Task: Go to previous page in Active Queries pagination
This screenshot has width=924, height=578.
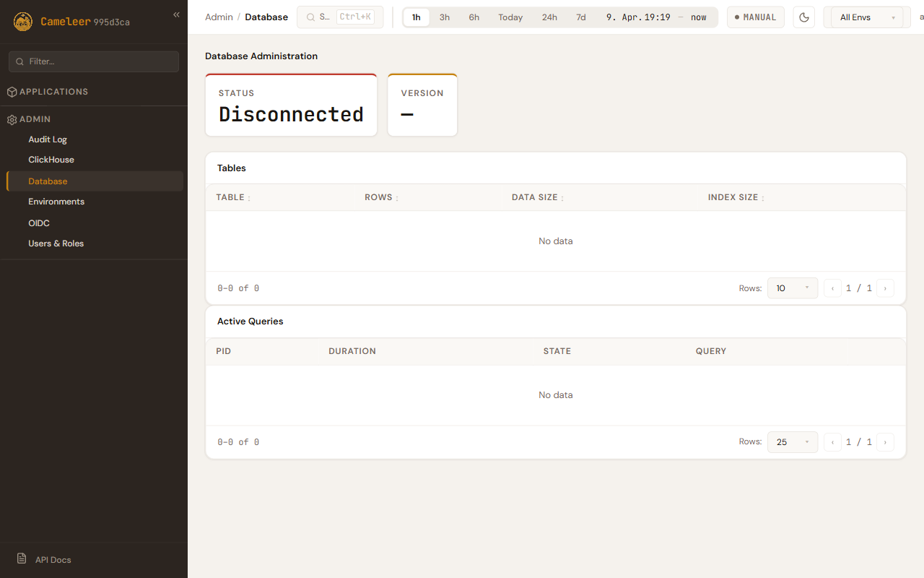Action: [832, 442]
